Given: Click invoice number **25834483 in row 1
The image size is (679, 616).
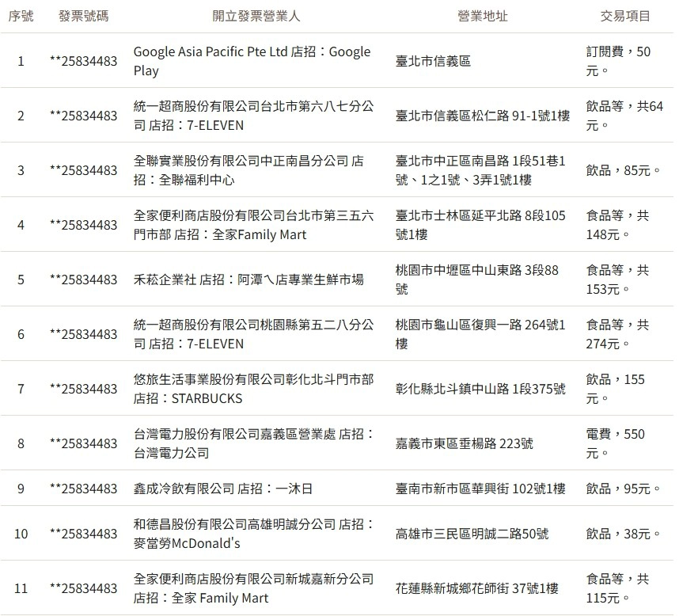Looking at the screenshot, I should click(x=84, y=61).
